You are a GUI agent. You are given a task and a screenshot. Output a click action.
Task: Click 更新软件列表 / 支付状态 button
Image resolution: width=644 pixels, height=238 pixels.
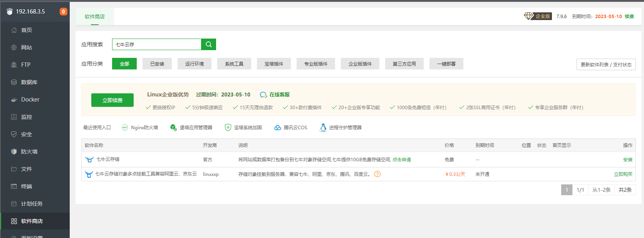(x=606, y=64)
